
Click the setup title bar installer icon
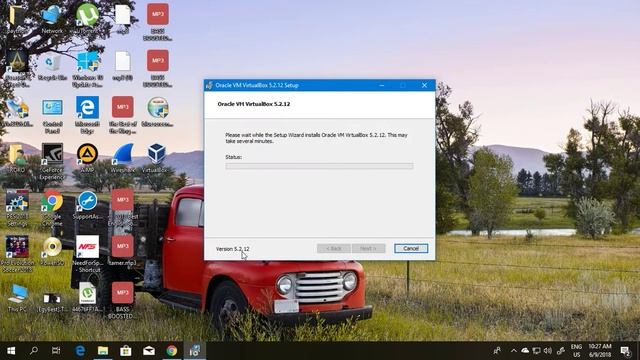209,85
